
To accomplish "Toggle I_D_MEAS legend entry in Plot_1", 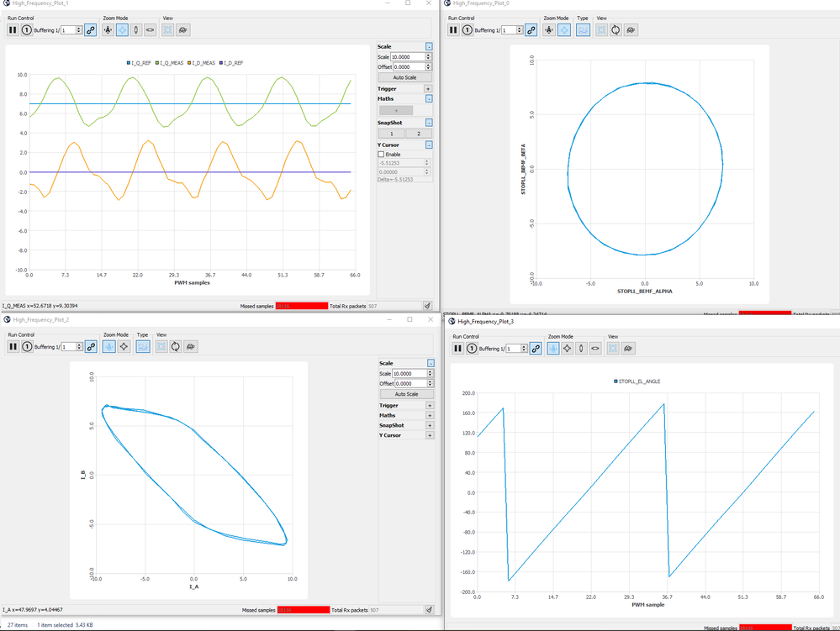I will tap(202, 63).
